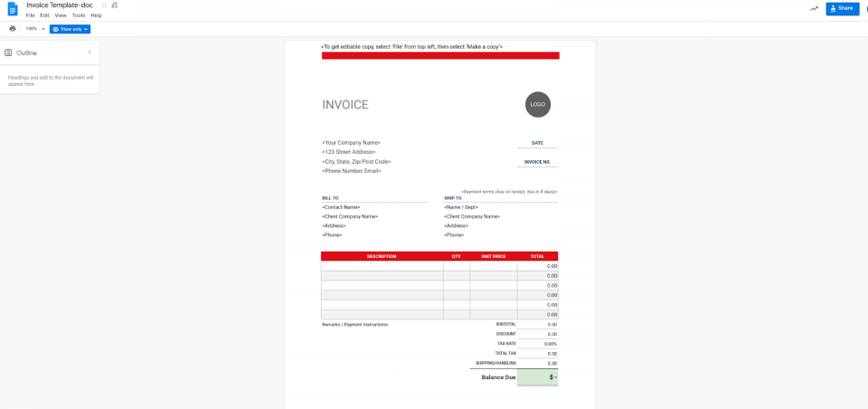This screenshot has width=868, height=409.
Task: Click the payment terms note
Action: 509,191
